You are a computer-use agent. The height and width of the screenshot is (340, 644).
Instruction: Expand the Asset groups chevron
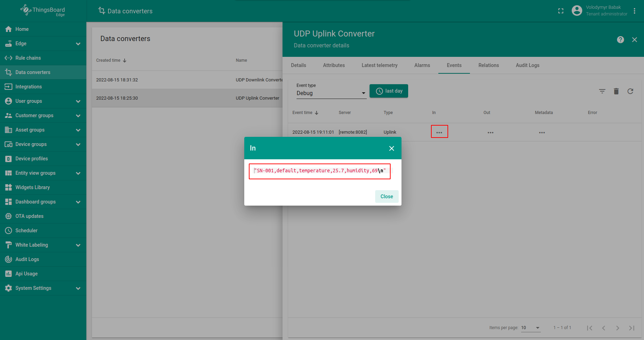click(x=78, y=130)
